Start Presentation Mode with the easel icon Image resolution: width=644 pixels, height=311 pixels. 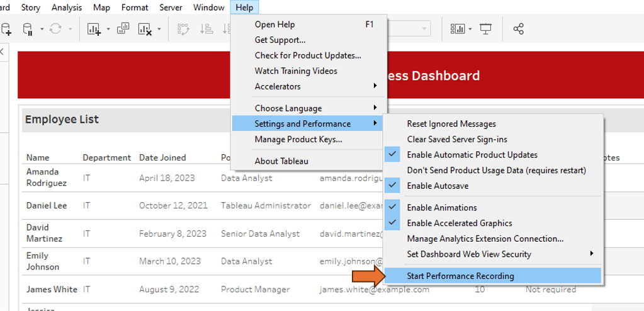486,29
